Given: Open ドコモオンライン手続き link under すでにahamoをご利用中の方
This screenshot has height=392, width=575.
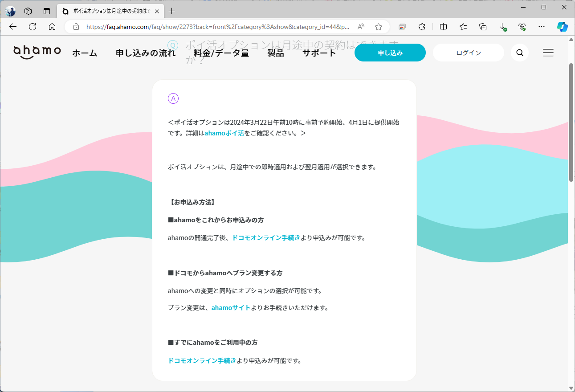Looking at the screenshot, I should tap(202, 360).
